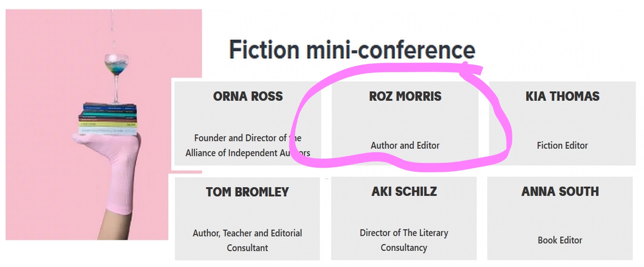
Task: Click the stack of colorful books
Action: click(108, 119)
